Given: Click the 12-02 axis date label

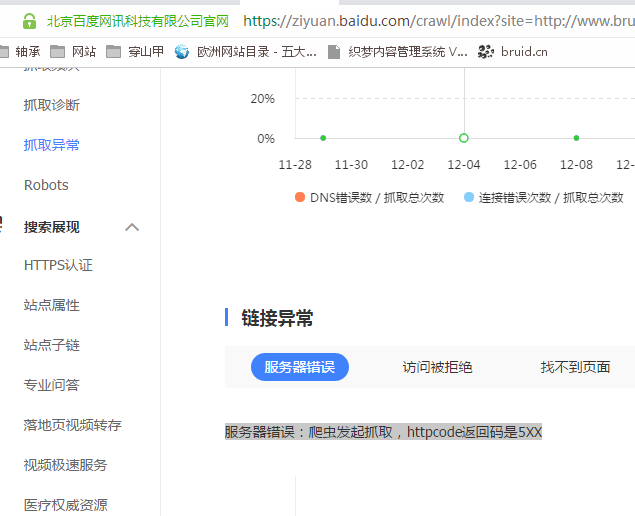Looking at the screenshot, I should click(x=407, y=165).
